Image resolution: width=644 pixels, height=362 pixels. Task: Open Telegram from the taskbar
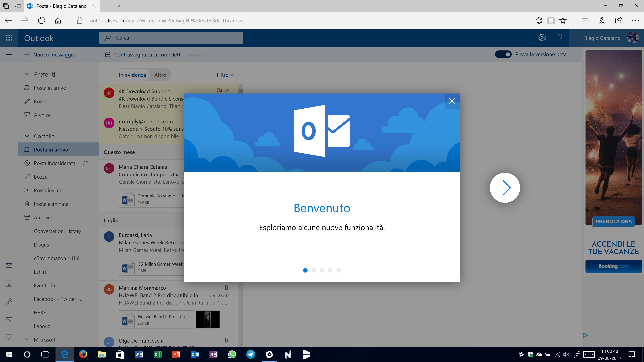click(x=251, y=354)
